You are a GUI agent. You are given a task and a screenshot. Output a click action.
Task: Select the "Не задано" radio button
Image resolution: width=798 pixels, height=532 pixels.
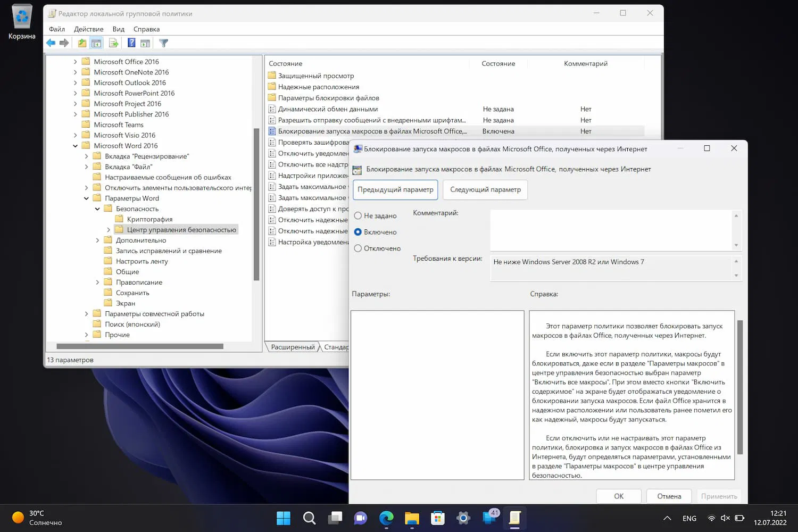tap(358, 215)
